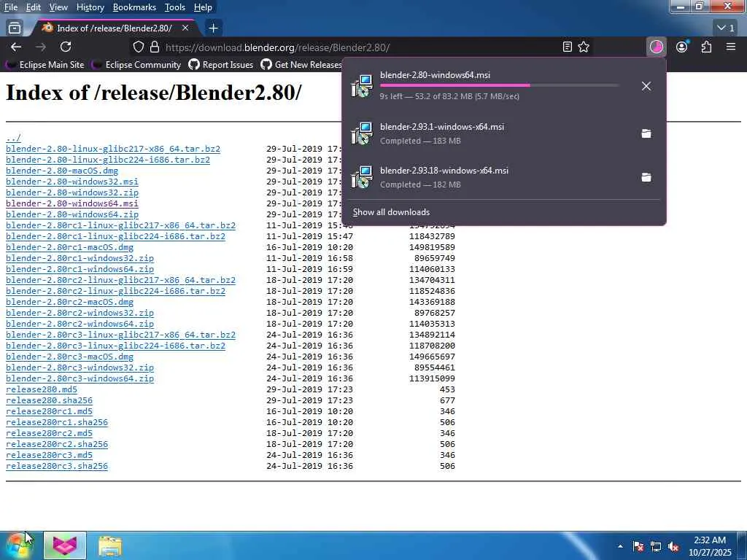
Task: Download blender-2.80-windows32.msi
Action: [72, 182]
